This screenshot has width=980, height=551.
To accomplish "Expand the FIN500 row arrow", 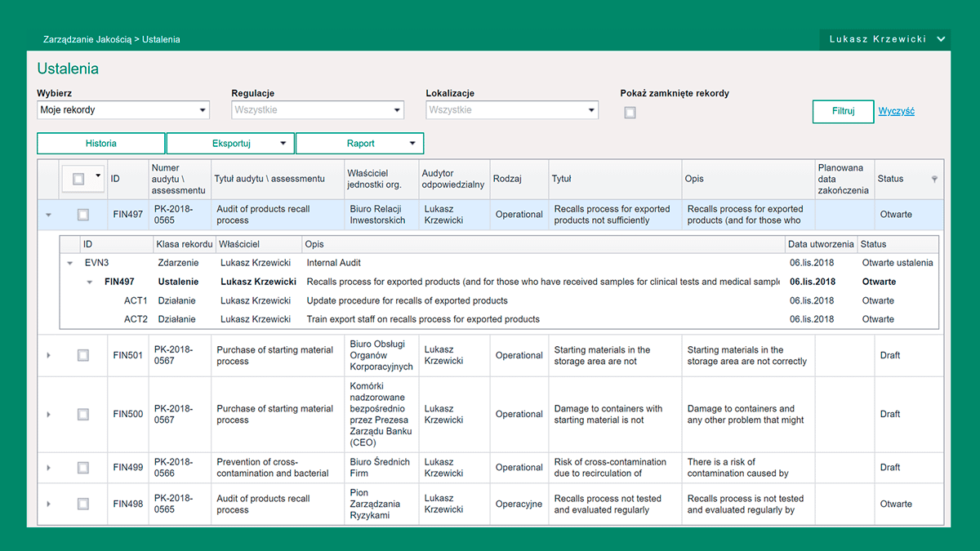I will tap(48, 415).
